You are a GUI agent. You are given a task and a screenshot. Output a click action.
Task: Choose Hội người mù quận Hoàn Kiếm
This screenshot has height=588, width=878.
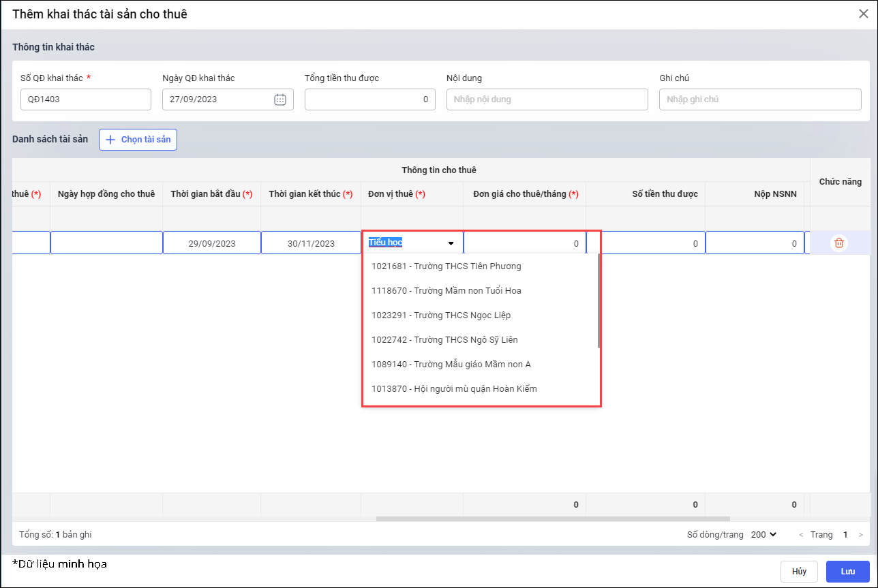[454, 389]
